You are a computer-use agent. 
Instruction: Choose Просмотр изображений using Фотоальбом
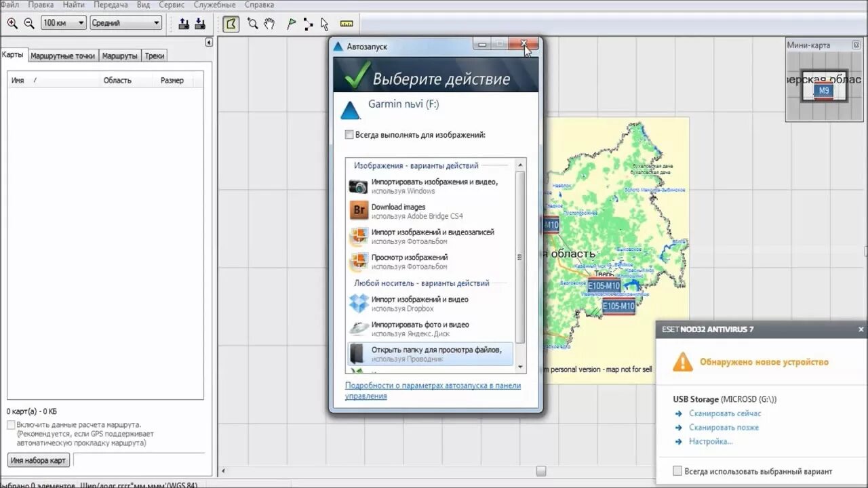[431, 262]
